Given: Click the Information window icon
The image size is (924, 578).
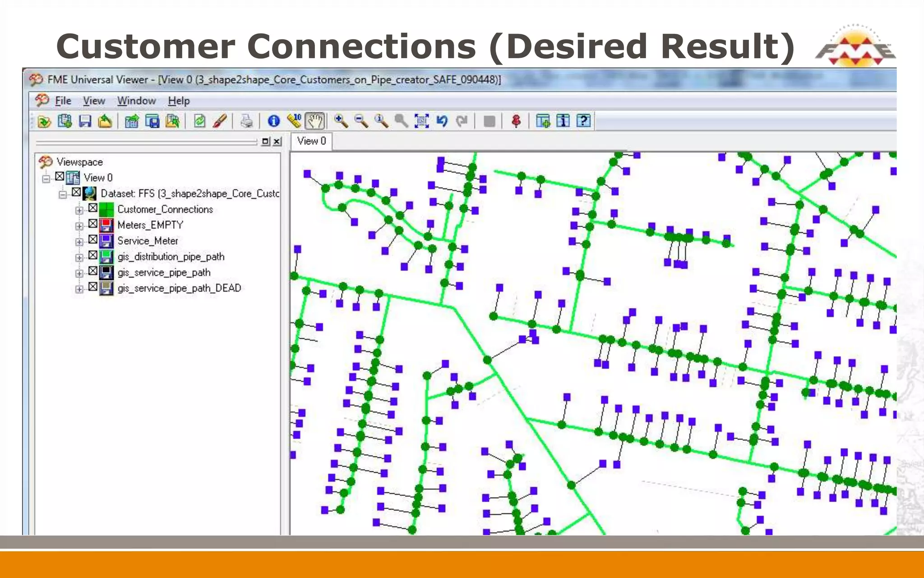Looking at the screenshot, I should pyautogui.click(x=563, y=121).
